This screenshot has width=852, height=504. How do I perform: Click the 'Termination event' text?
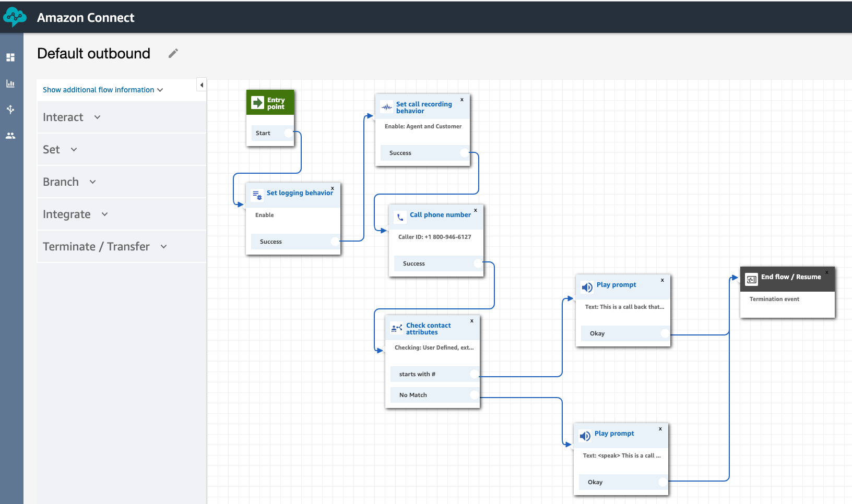pos(774,299)
